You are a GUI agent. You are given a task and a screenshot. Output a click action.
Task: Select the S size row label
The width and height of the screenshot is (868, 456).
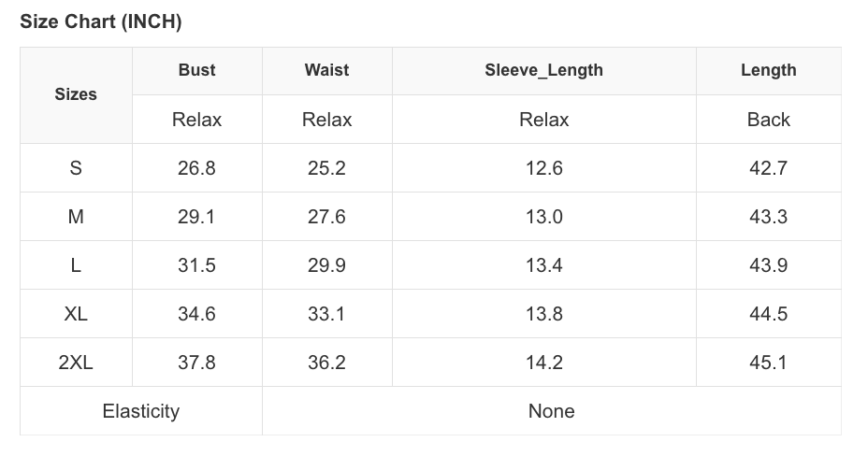tap(76, 168)
